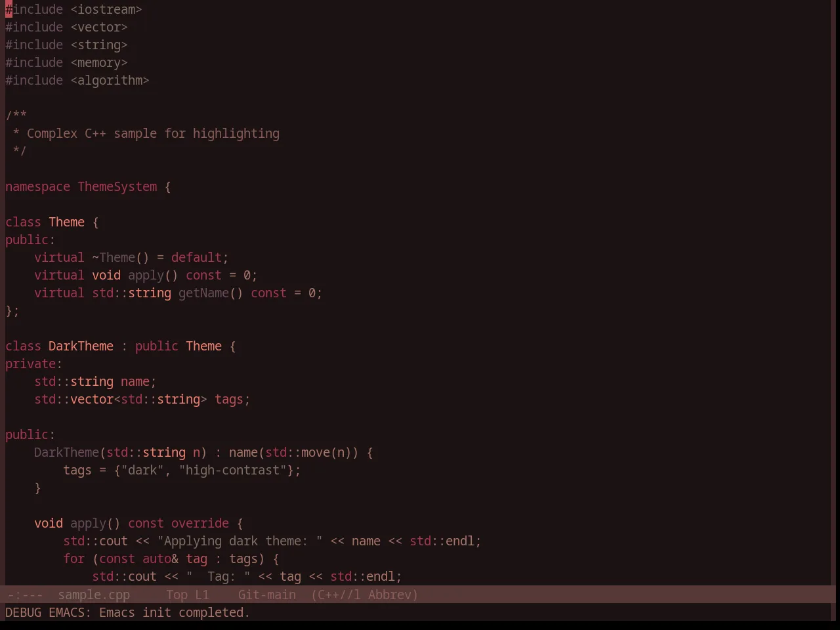The image size is (840, 630).
Task: Click the '/**' comment opener
Action: coord(16,115)
